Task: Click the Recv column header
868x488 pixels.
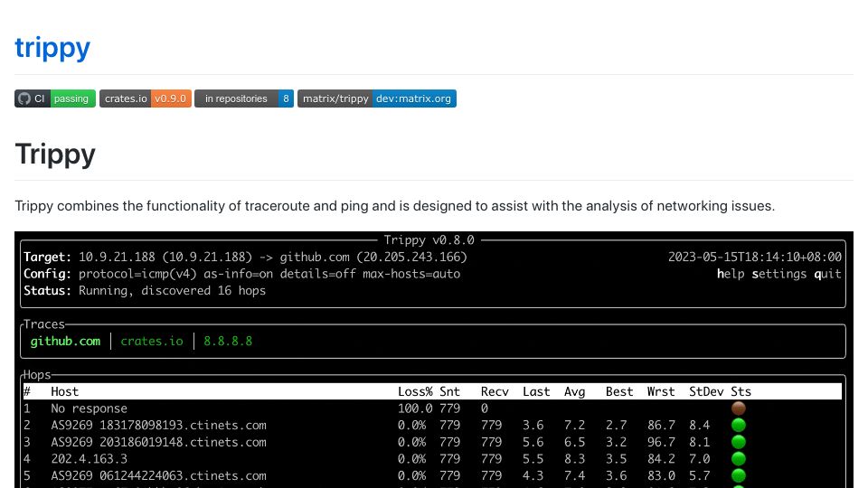Action: coord(495,391)
